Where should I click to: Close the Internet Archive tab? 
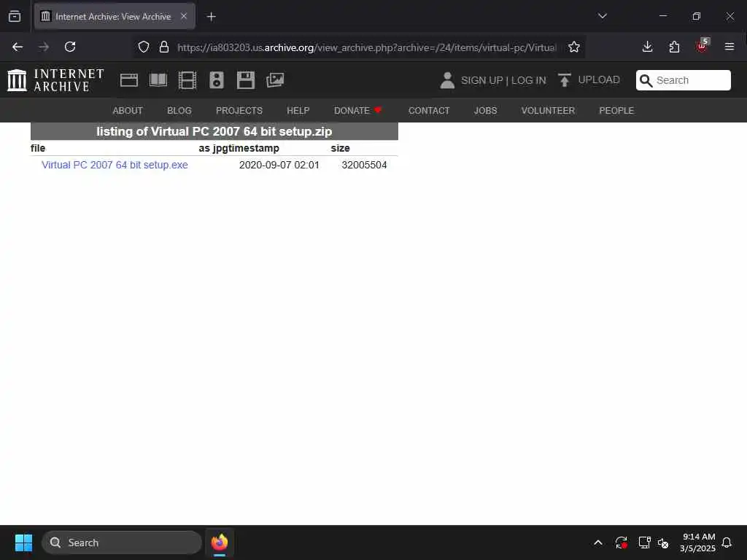[184, 16]
